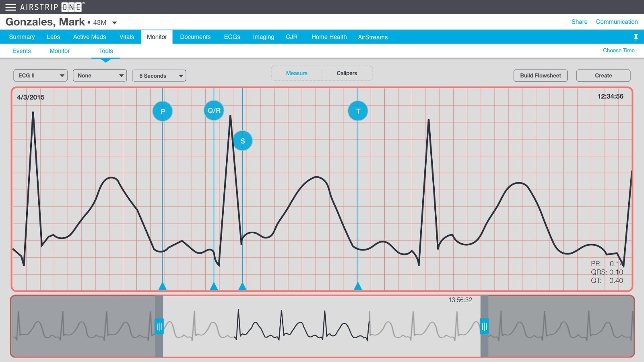Open the hamburger menu icon
The width and height of the screenshot is (644, 362).
pos(10,7)
